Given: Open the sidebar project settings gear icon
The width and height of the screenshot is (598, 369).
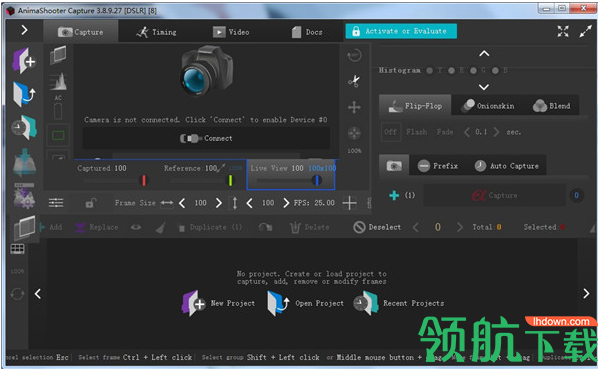Looking at the screenshot, I should click(x=24, y=196).
